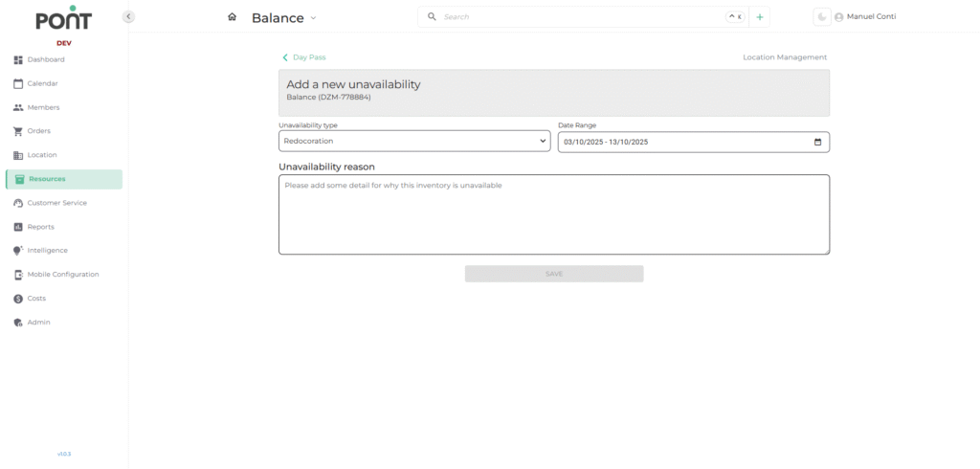Open the Location Management link
980x469 pixels.
pyautogui.click(x=784, y=57)
